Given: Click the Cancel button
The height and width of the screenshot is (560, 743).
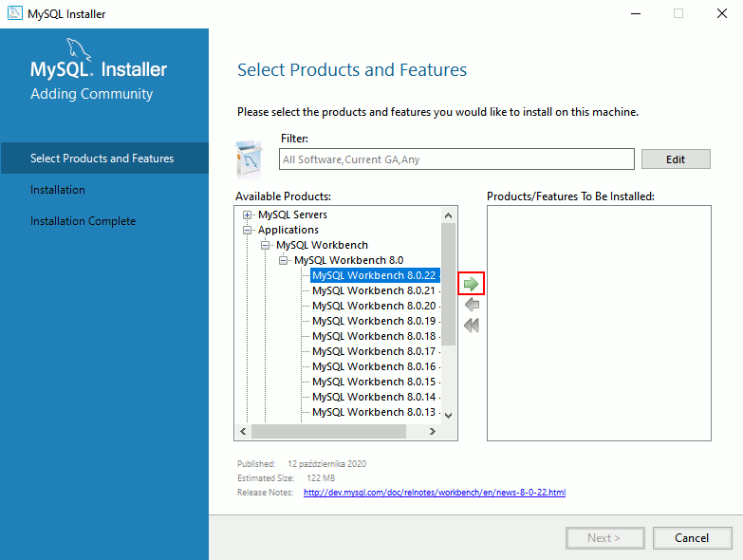Looking at the screenshot, I should point(692,538).
